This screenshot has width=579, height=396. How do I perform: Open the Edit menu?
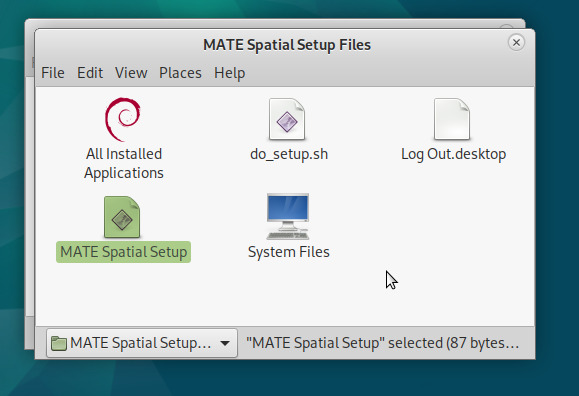90,73
